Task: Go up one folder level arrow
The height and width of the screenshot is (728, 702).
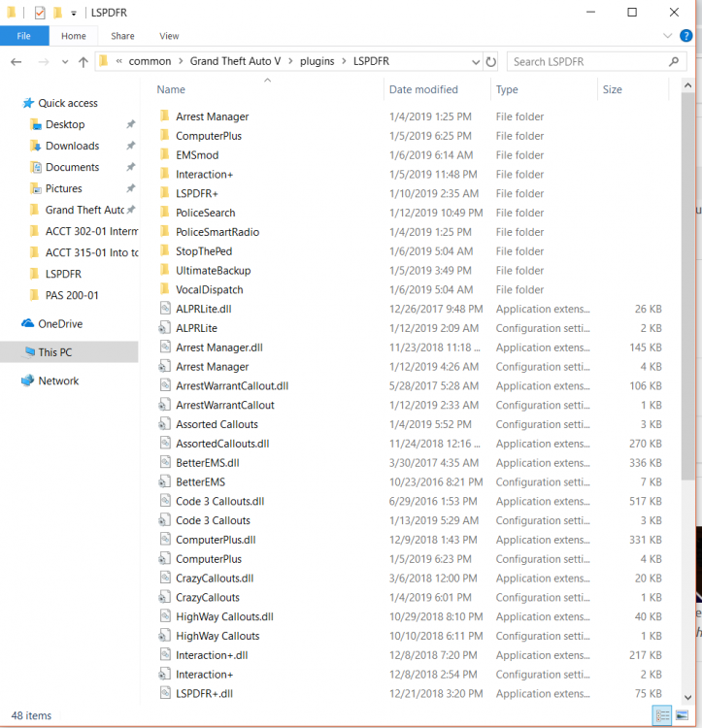Action: pyautogui.click(x=84, y=62)
